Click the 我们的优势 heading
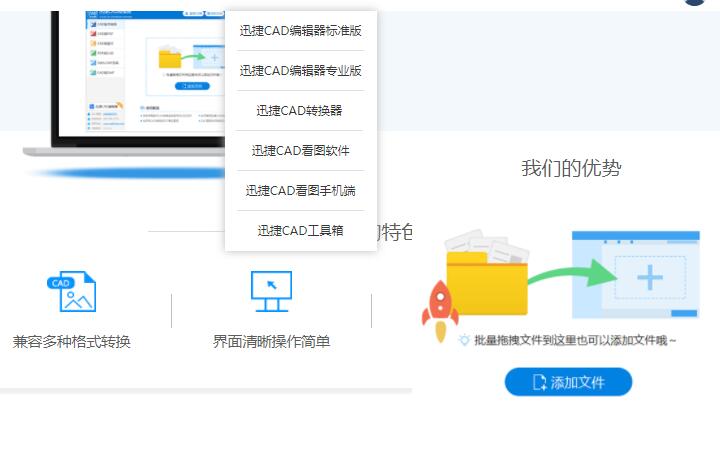This screenshot has width=720, height=450. pos(571,168)
